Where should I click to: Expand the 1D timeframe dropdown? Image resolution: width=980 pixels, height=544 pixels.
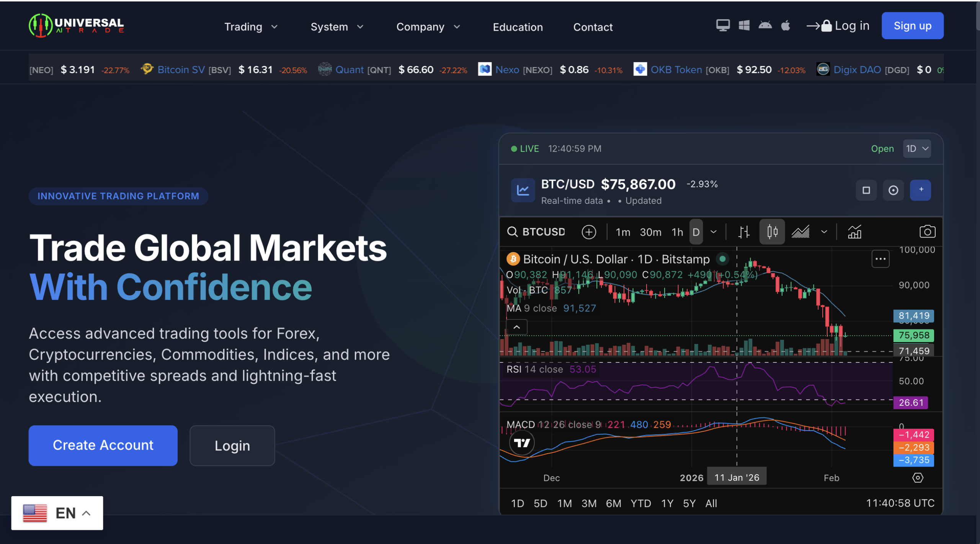pyautogui.click(x=917, y=149)
